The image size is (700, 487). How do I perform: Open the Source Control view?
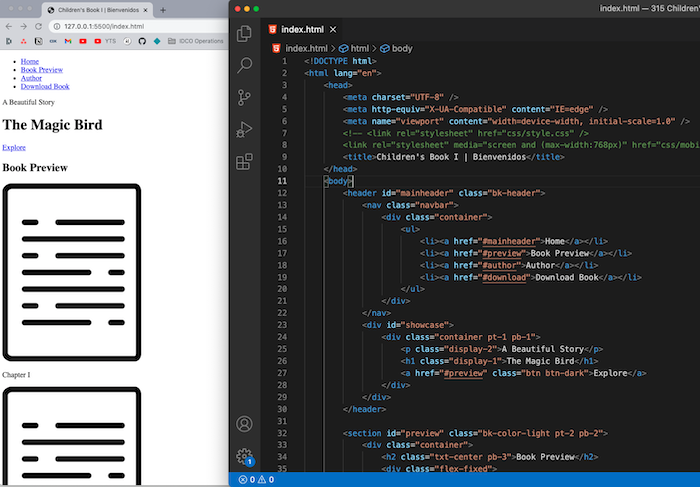click(x=244, y=97)
